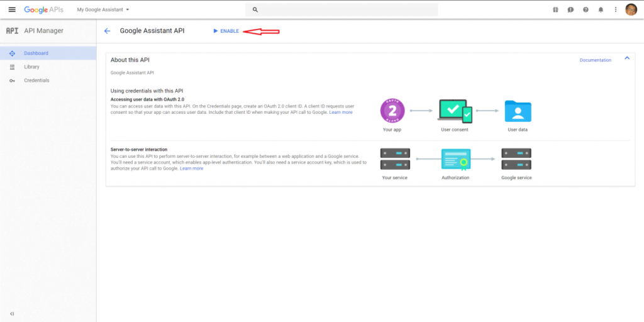The width and height of the screenshot is (644, 322).
Task: Open Credentials in the sidebar
Action: point(48,80)
